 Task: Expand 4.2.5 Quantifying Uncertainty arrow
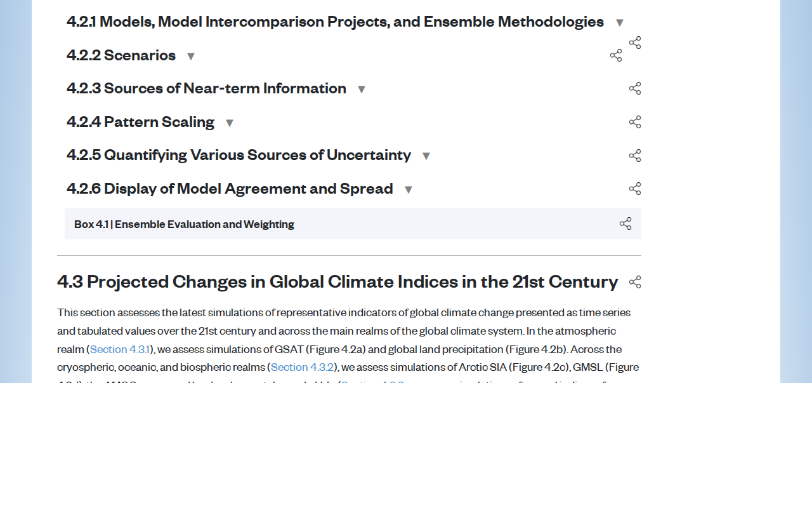click(x=426, y=156)
